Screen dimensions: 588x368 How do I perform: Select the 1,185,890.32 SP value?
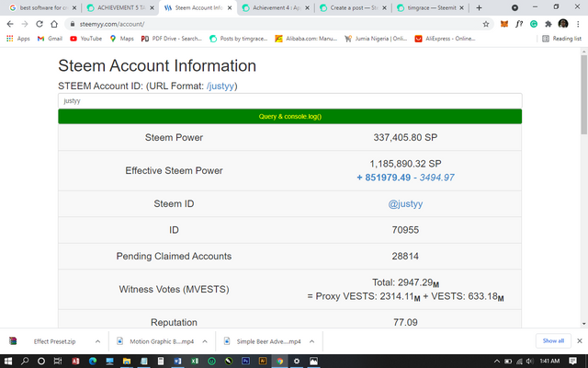(x=405, y=164)
